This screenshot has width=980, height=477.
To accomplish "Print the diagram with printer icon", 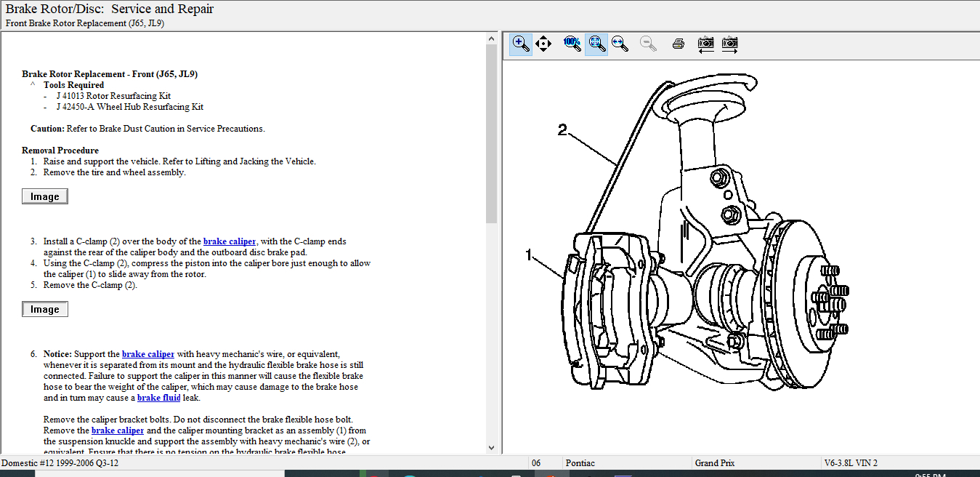I will click(679, 44).
